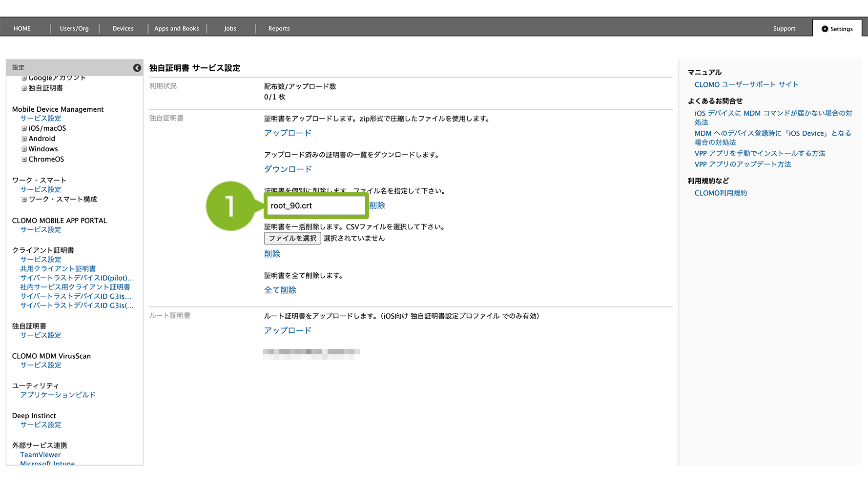Expand the iOS/macOS tree node
This screenshot has height=488, width=868.
pyautogui.click(x=24, y=128)
